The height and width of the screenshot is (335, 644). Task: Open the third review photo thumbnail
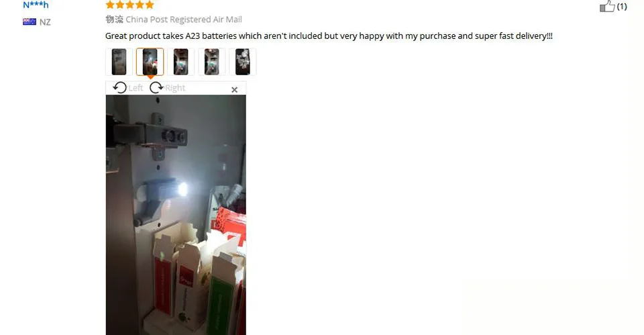[180, 62]
